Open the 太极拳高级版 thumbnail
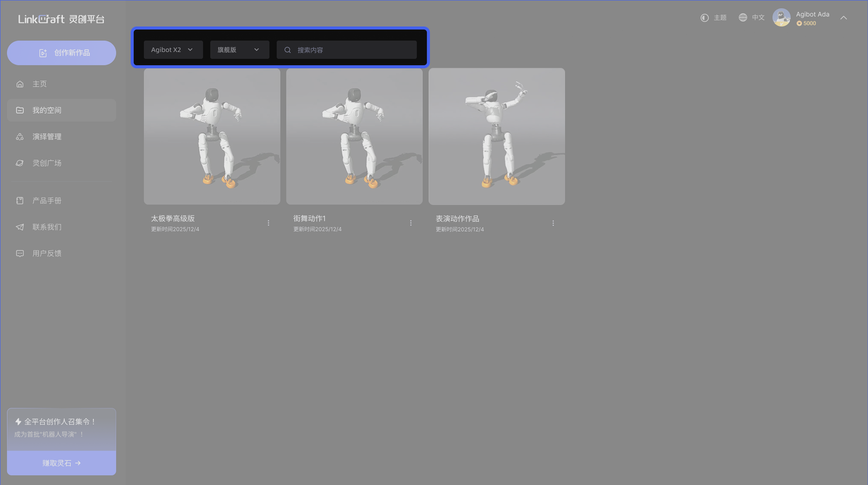 [x=212, y=136]
